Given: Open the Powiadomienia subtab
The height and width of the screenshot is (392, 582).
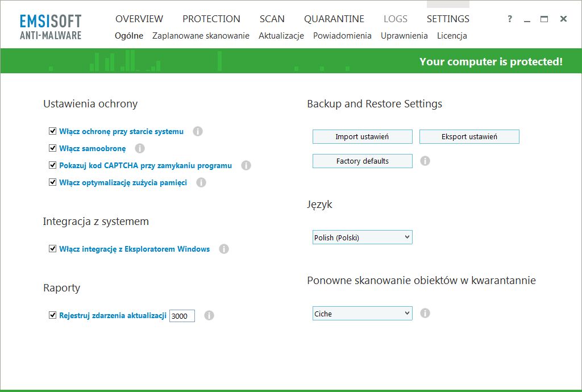Looking at the screenshot, I should coord(342,36).
